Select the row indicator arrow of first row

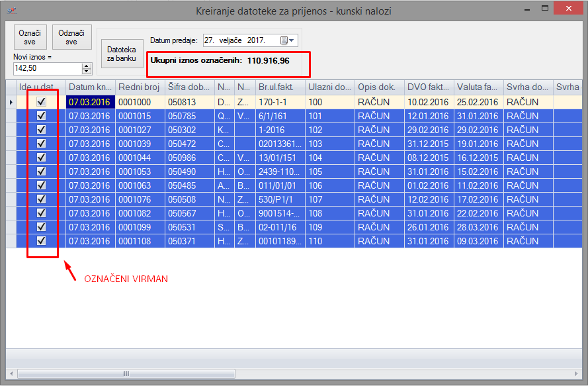10,102
